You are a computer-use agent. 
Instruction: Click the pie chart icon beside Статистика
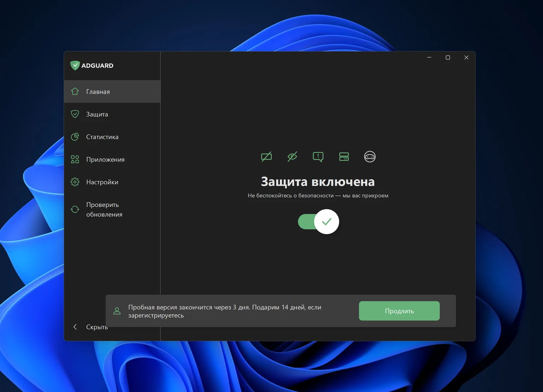click(x=75, y=136)
